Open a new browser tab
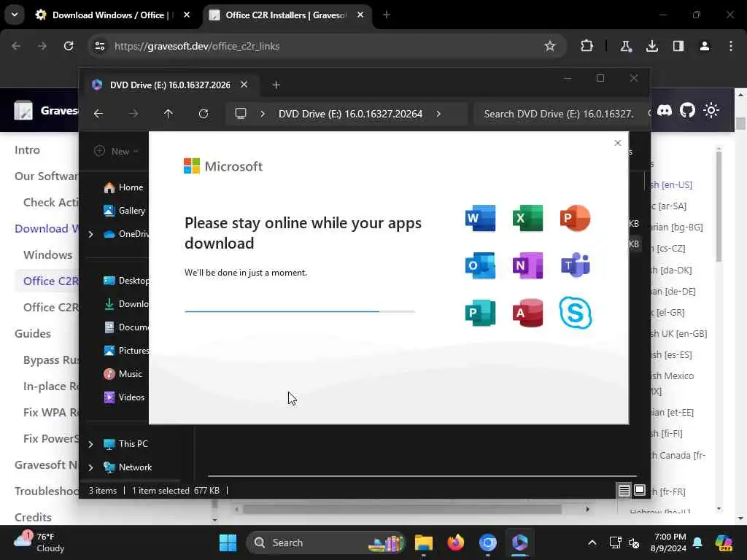 (x=387, y=15)
